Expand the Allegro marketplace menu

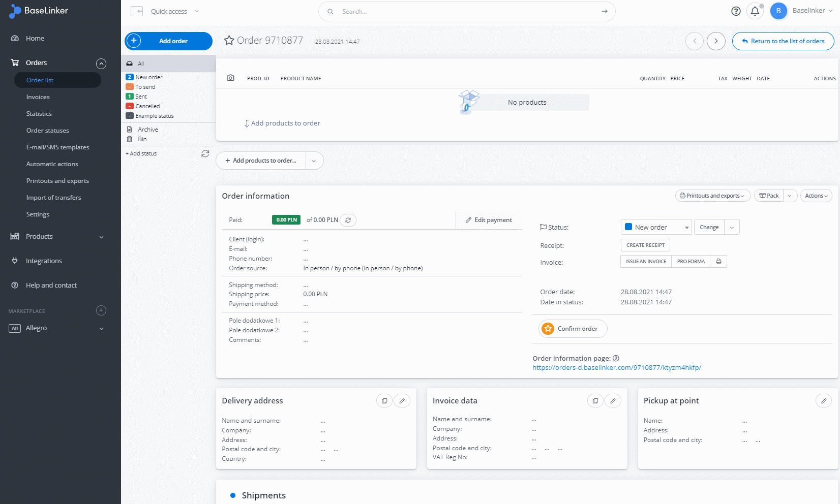tap(101, 328)
